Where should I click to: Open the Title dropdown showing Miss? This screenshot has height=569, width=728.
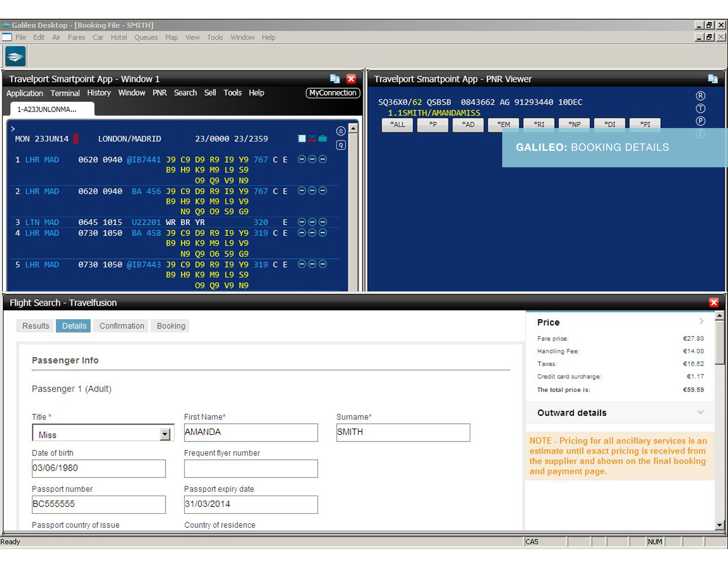point(165,434)
